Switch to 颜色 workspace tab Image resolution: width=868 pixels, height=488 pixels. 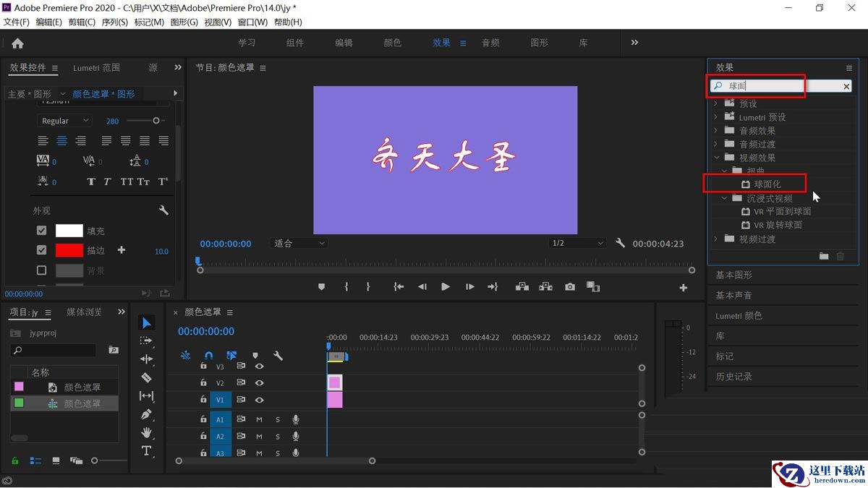pos(392,43)
